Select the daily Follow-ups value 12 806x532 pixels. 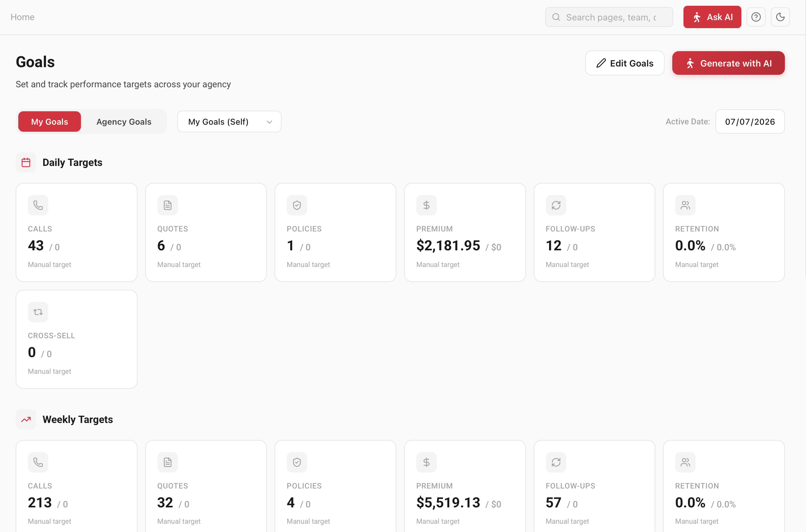(554, 246)
